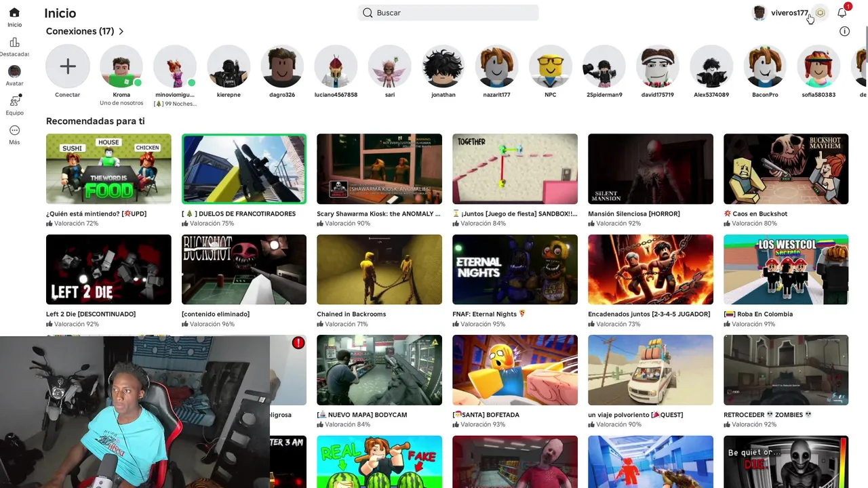868x488 pixels.
Task: Open the Equipo sidebar icon
Action: (14, 100)
